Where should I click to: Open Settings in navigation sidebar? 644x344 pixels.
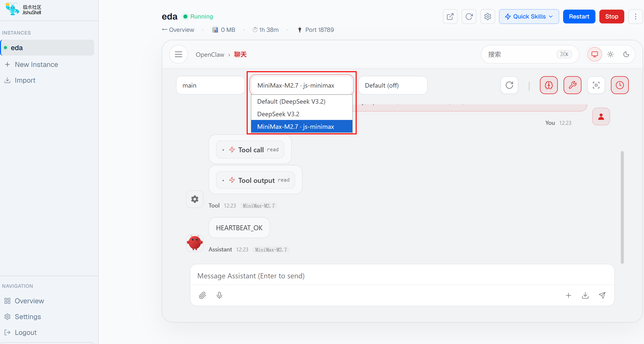coord(28,316)
